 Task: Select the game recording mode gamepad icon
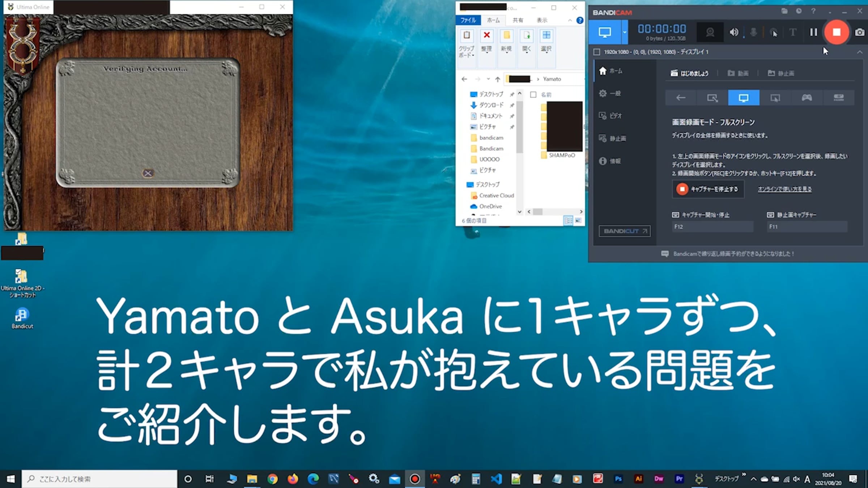807,98
